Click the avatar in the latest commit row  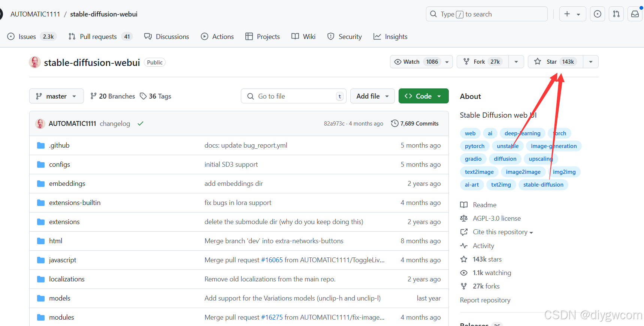[40, 124]
